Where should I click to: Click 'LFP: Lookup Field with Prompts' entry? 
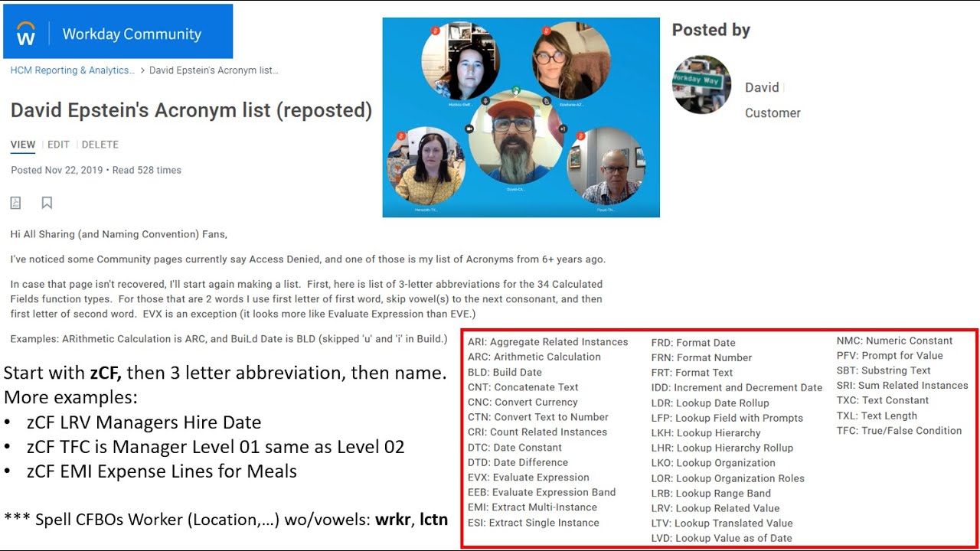click(727, 418)
